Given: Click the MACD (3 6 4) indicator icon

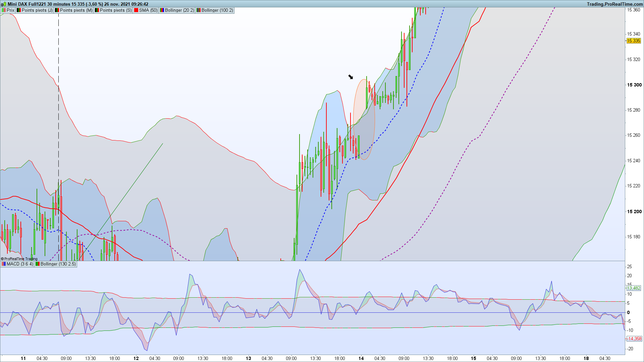Looking at the screenshot, I should [x=4, y=264].
